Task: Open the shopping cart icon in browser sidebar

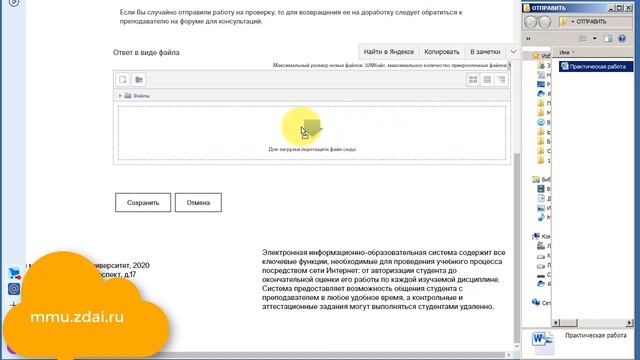Action: tap(14, 273)
